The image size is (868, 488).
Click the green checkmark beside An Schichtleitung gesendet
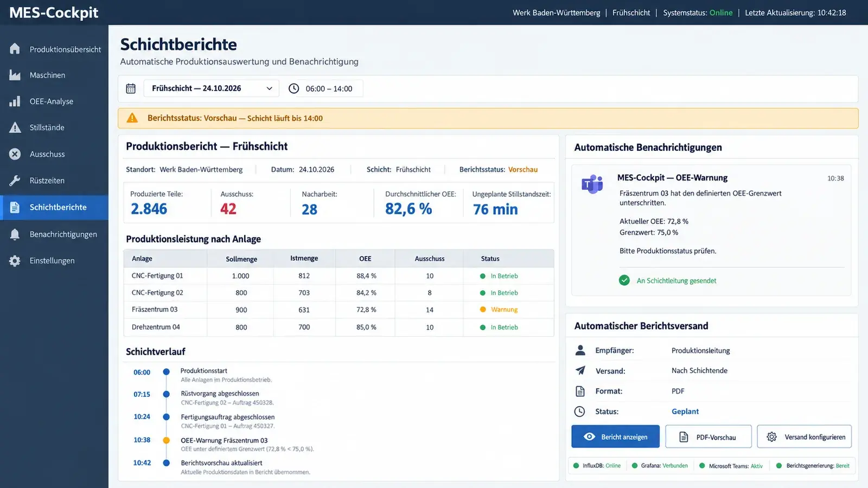point(624,280)
